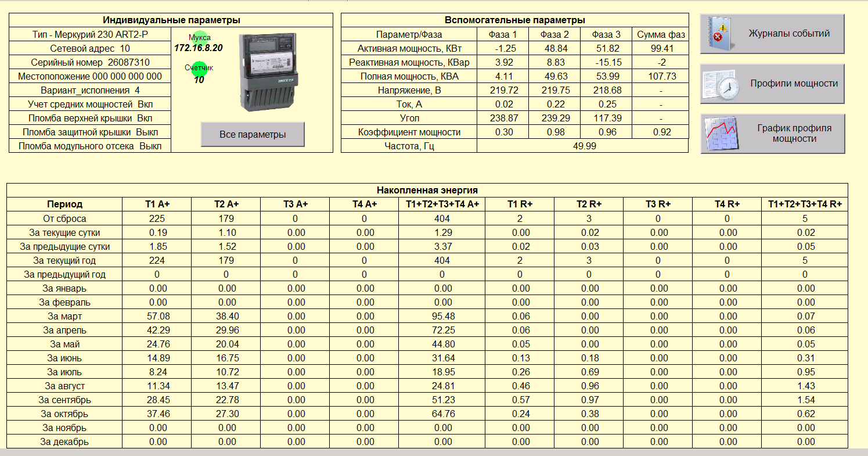Click the От сброса period row
The image size is (868, 456).
(64, 219)
